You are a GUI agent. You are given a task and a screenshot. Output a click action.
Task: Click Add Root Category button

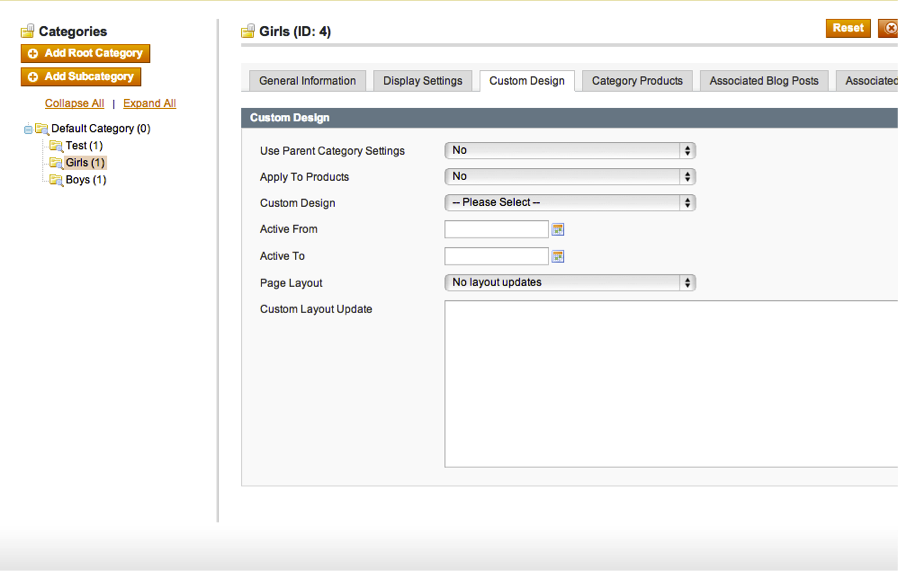85,53
